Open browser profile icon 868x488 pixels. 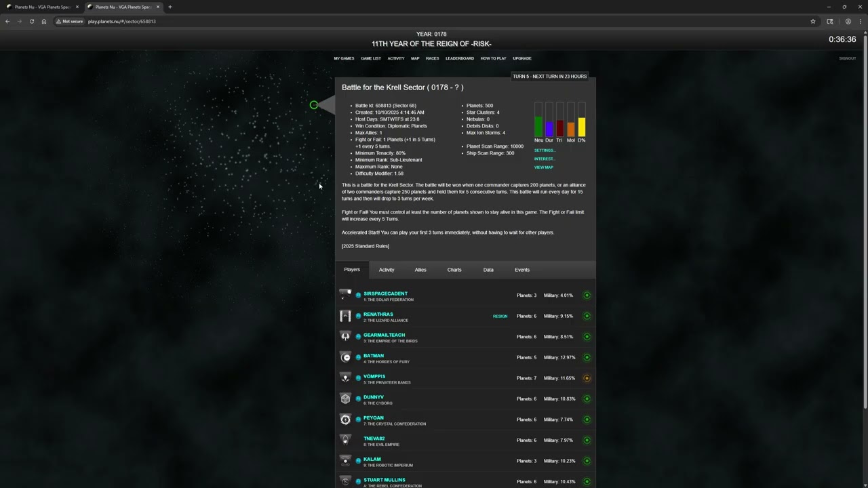848,21
